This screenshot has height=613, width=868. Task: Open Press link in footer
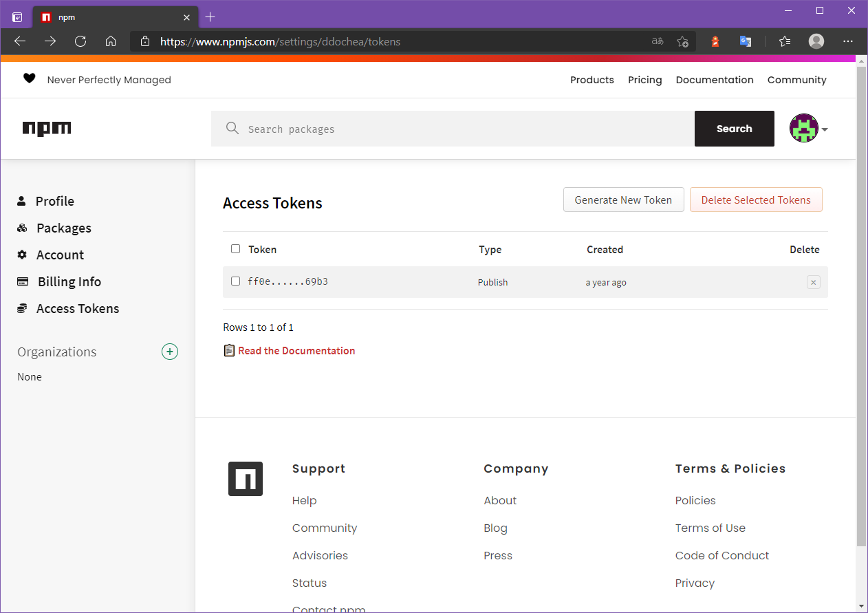498,555
